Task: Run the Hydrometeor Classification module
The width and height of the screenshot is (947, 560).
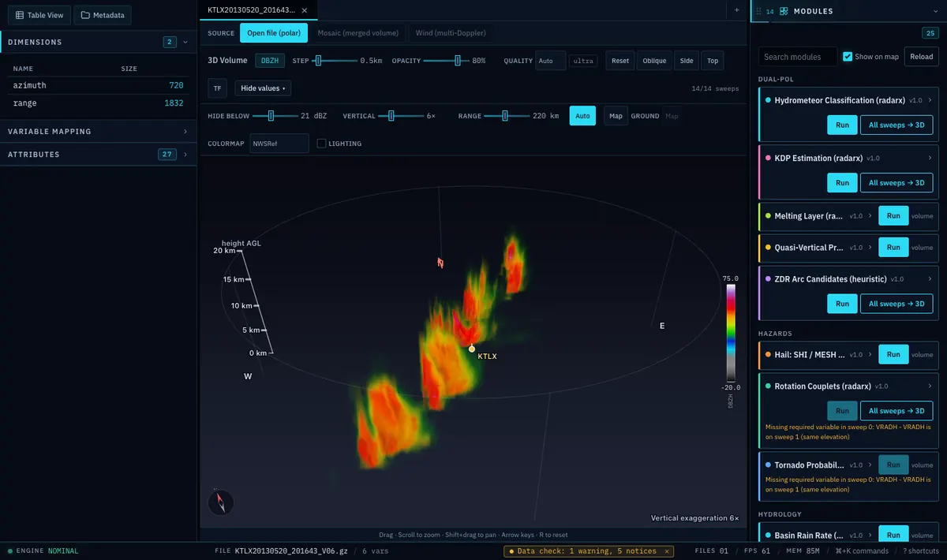Action: tap(842, 125)
